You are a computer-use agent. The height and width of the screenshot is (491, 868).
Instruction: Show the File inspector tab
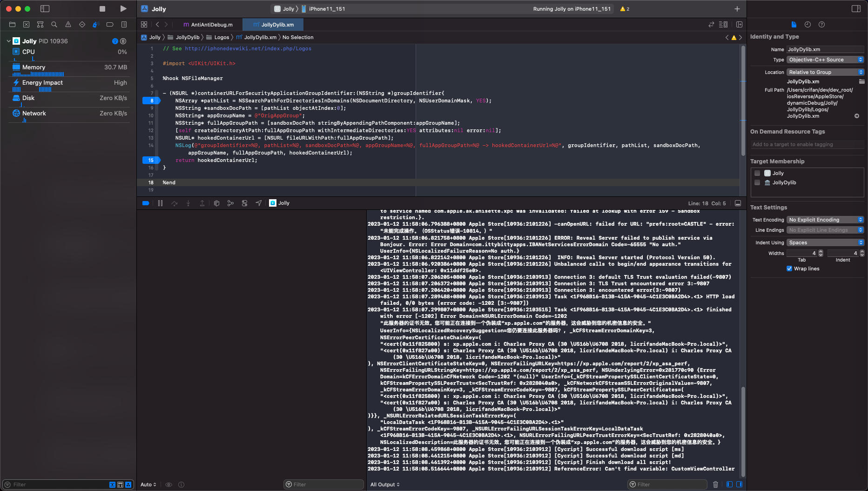(794, 25)
